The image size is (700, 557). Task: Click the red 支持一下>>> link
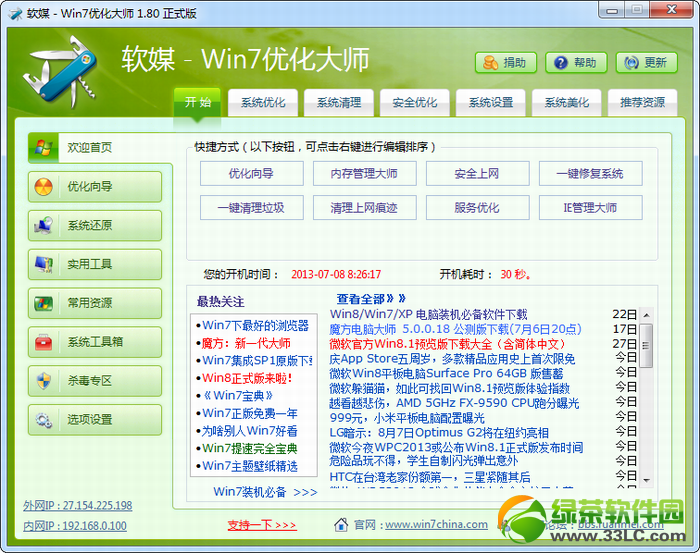point(262,525)
